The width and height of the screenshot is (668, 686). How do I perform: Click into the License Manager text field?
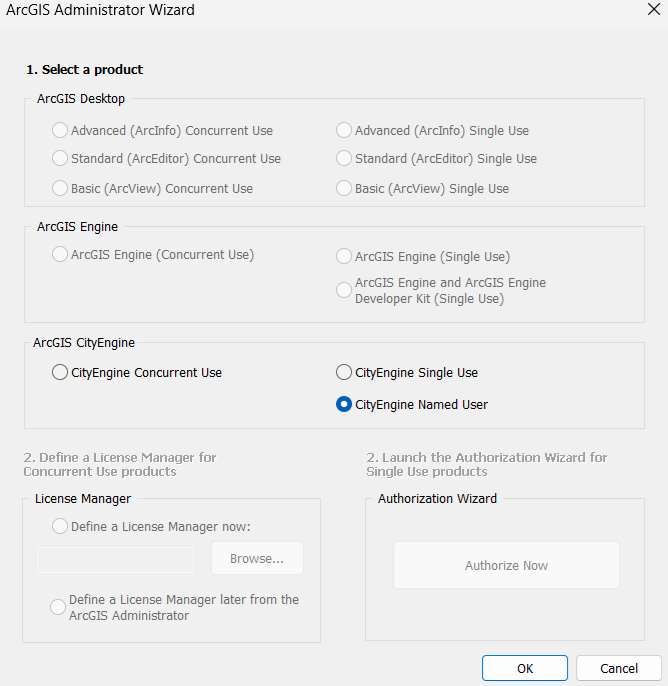click(115, 559)
